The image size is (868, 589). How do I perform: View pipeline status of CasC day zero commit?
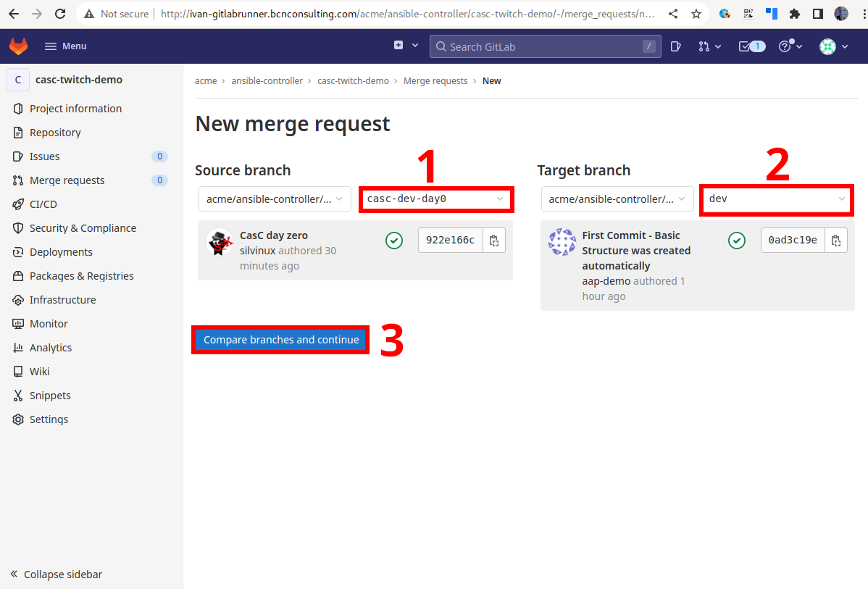coord(394,241)
